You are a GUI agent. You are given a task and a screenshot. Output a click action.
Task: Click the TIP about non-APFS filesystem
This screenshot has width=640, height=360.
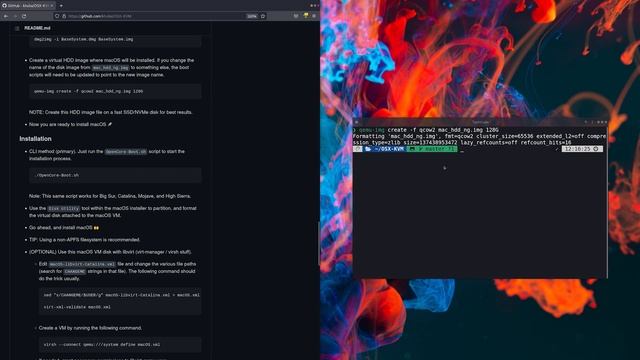tap(84, 240)
